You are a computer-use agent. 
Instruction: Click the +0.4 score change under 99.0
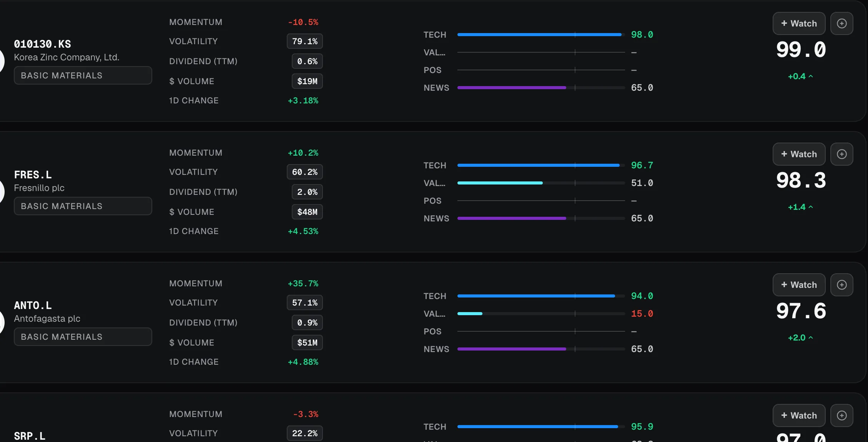[x=800, y=76]
